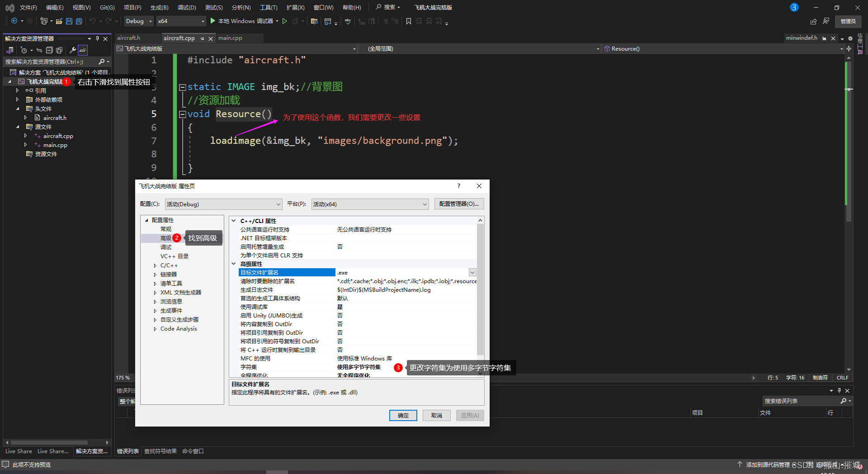Screen dimensions: 868x474
Task: Open the 配置(C) Debug dropdown in the dialog
Action: pyautogui.click(x=223, y=204)
